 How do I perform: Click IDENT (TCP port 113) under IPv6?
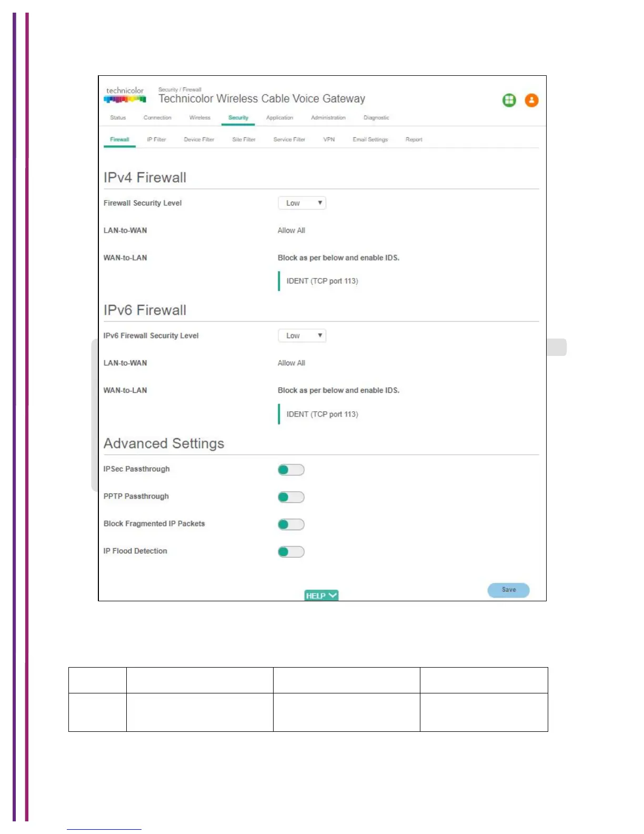[x=322, y=414]
